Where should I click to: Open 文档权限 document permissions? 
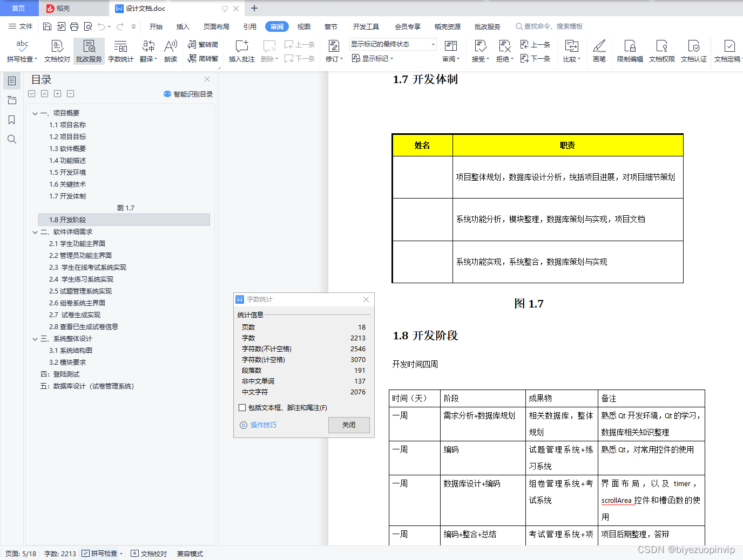coord(662,51)
